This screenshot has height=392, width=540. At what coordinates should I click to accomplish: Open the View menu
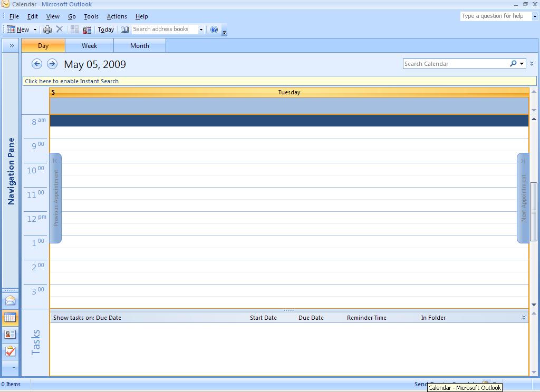tap(53, 16)
